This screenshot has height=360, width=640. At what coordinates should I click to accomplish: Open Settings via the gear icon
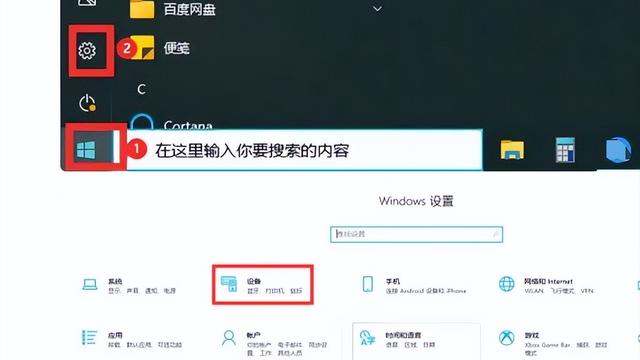point(87,51)
